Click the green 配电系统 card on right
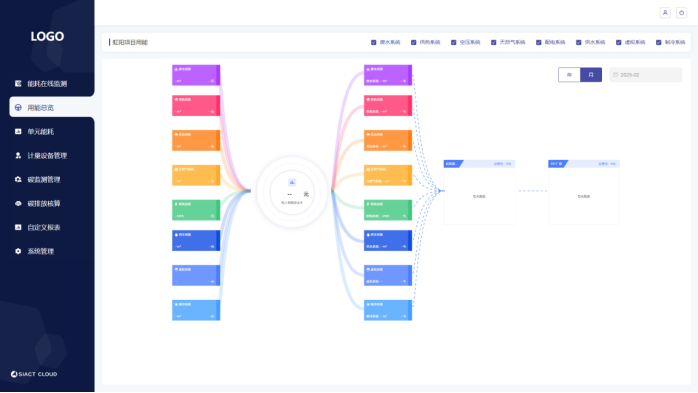 tap(388, 210)
